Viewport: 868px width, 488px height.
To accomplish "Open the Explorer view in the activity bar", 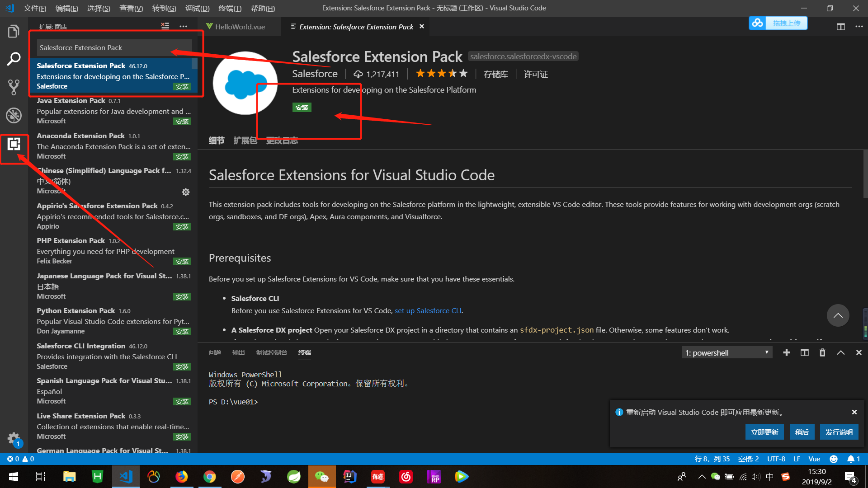I will click(14, 31).
